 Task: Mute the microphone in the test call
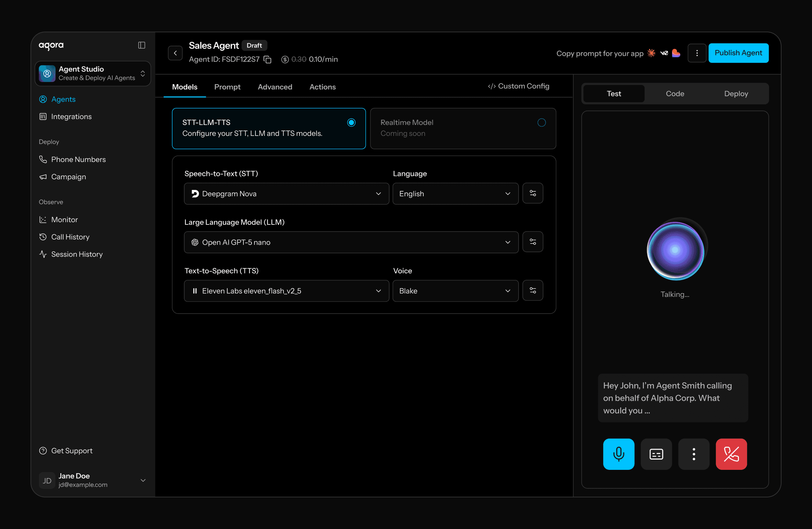coord(619,454)
